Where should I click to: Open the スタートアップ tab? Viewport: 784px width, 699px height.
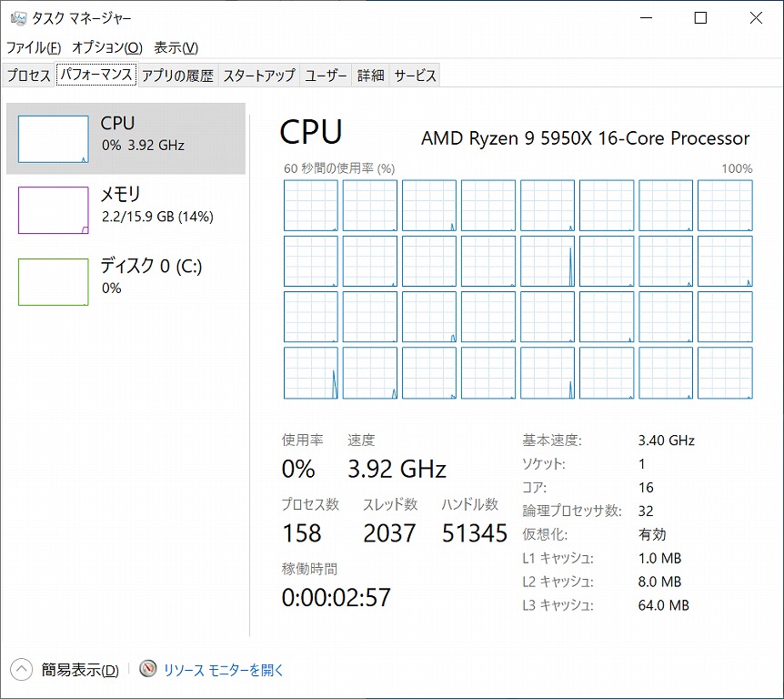tap(259, 76)
